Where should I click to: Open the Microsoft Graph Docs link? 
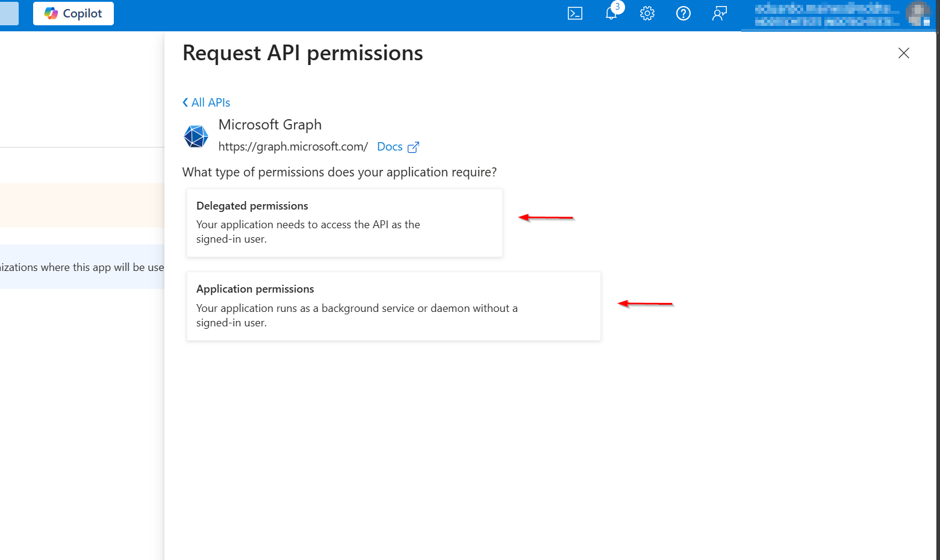pyautogui.click(x=390, y=147)
